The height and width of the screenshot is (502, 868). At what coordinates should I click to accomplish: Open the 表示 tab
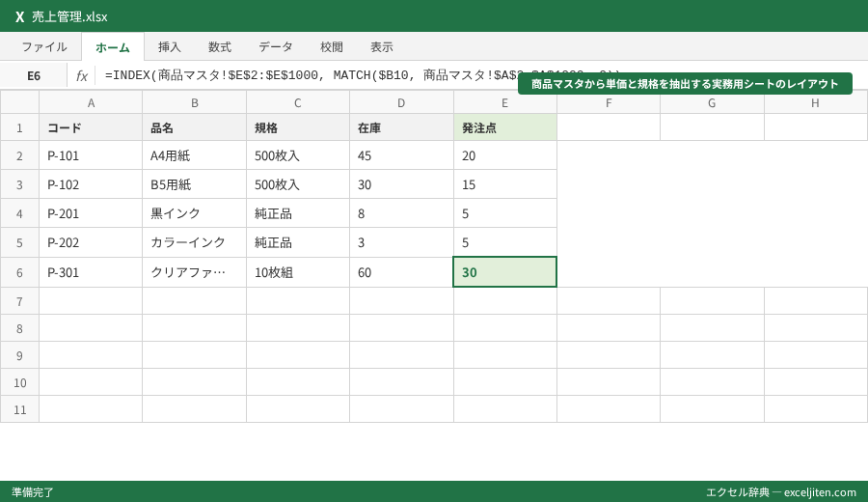click(x=382, y=46)
